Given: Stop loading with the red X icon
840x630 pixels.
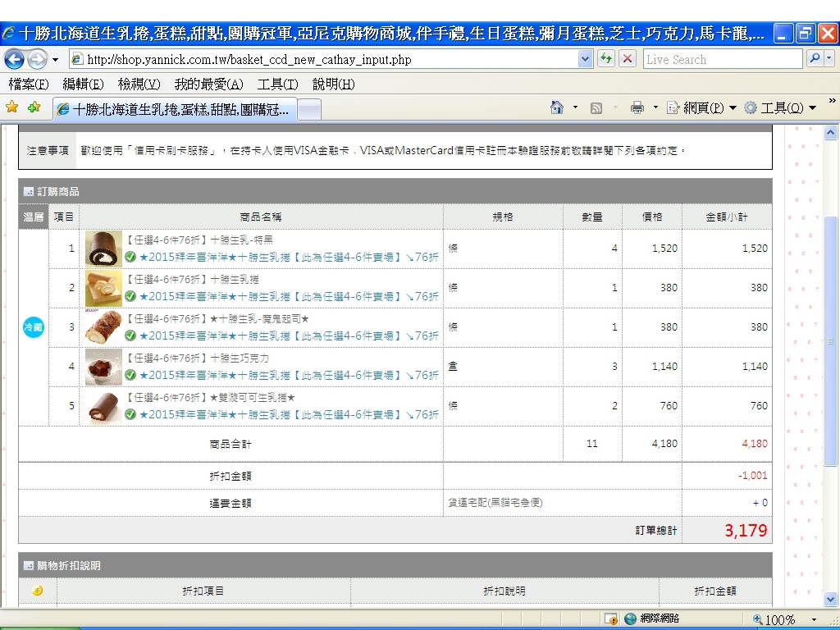Looking at the screenshot, I should (628, 59).
